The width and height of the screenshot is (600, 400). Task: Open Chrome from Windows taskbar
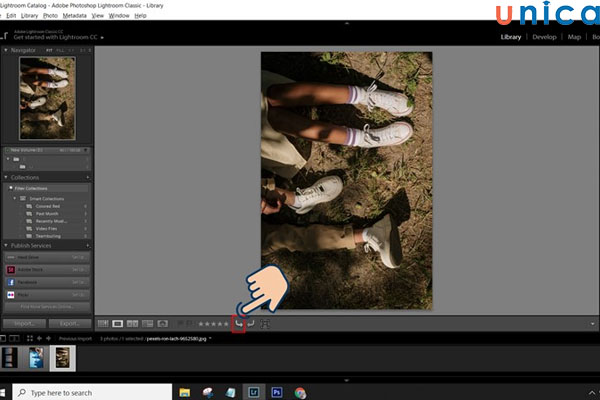300,392
